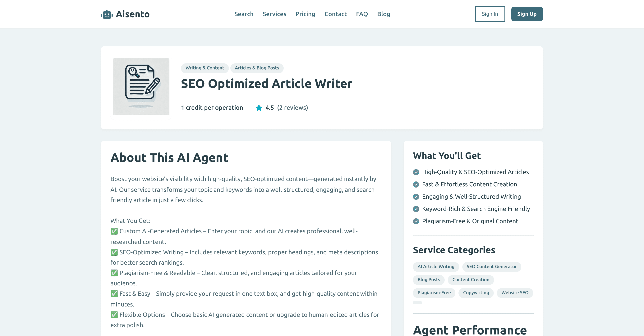Select the Writing & Content category tag
The image size is (644, 336).
[205, 68]
